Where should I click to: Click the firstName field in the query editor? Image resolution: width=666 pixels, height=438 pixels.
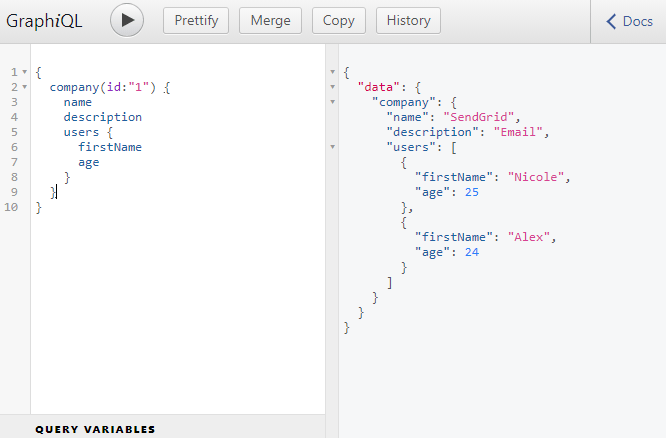coord(109,147)
